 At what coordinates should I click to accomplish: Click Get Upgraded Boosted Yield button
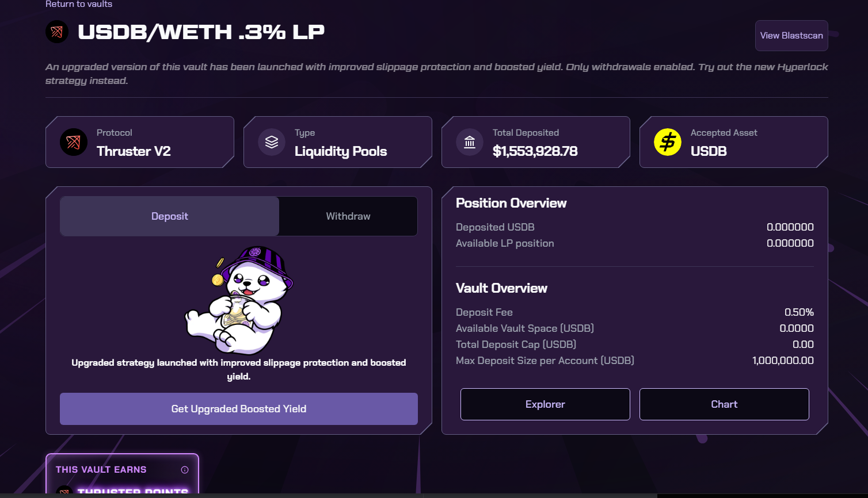point(239,409)
